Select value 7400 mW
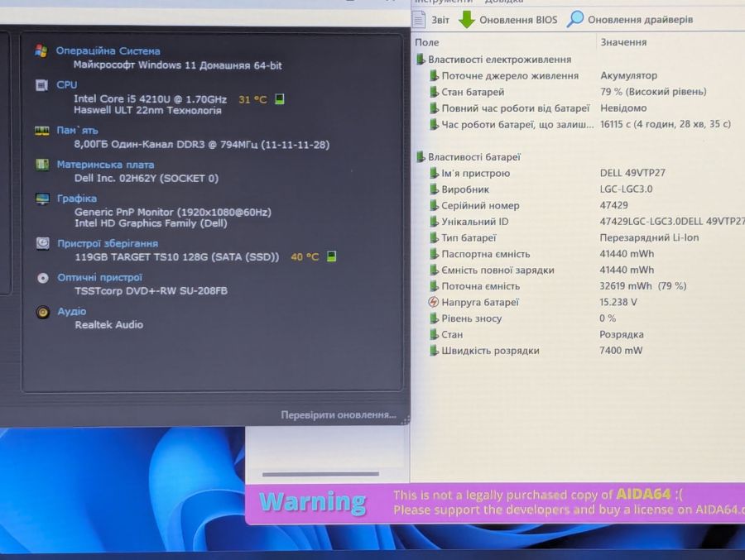Viewport: 745px width, 560px height. 621,351
